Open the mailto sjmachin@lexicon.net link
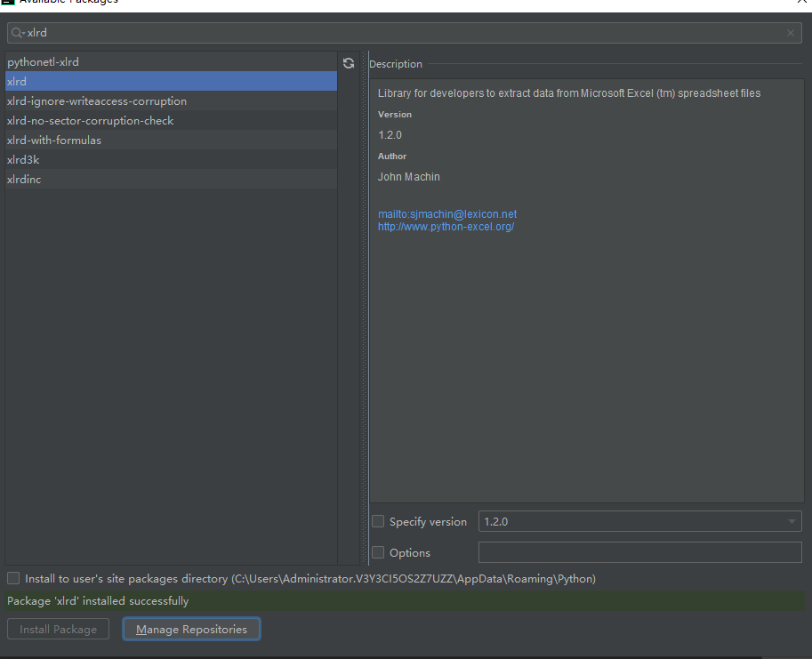Image resolution: width=812 pixels, height=659 pixels. point(446,214)
